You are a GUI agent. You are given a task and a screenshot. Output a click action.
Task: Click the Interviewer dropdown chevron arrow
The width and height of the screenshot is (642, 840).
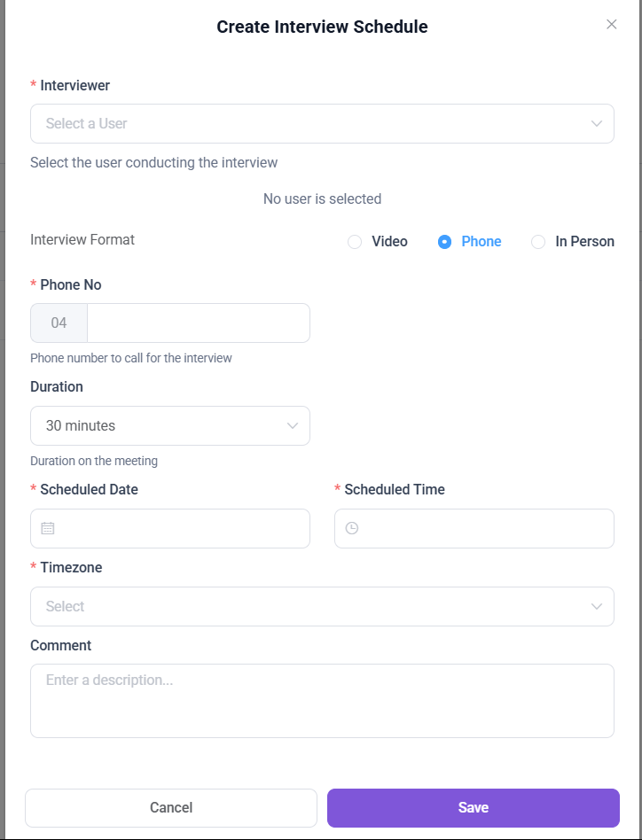pyautogui.click(x=597, y=124)
